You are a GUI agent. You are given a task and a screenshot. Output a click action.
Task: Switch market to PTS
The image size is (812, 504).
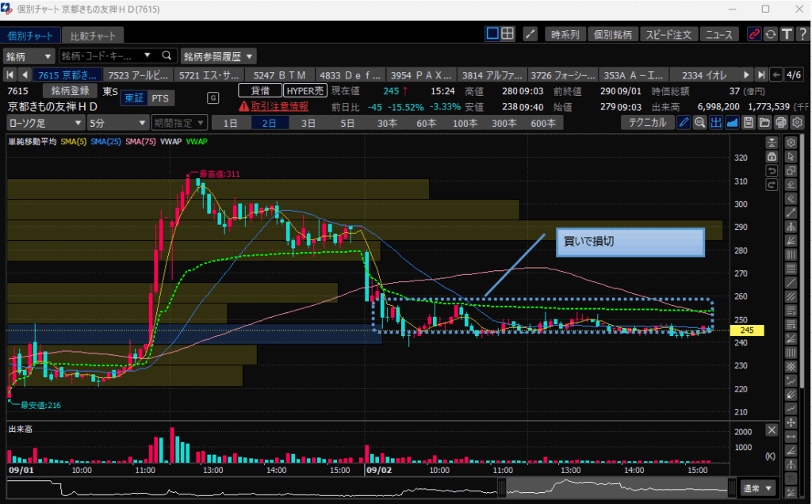160,97
